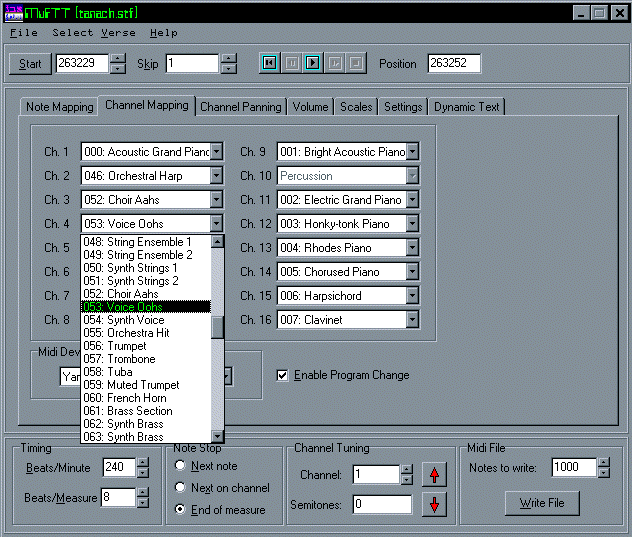Open Ch. 9 Bright Acoustic Piano dropdown
Image resolution: width=632 pixels, height=537 pixels.
tap(412, 152)
